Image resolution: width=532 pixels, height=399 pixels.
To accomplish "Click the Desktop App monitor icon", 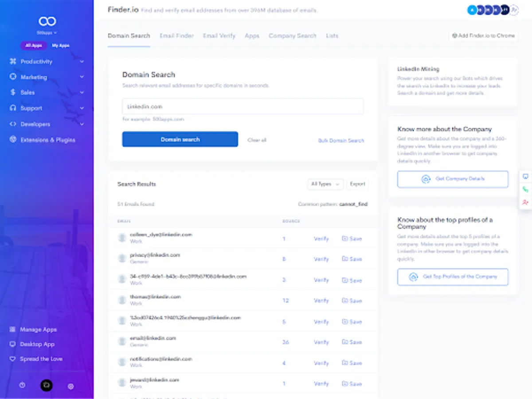I will coord(12,344).
